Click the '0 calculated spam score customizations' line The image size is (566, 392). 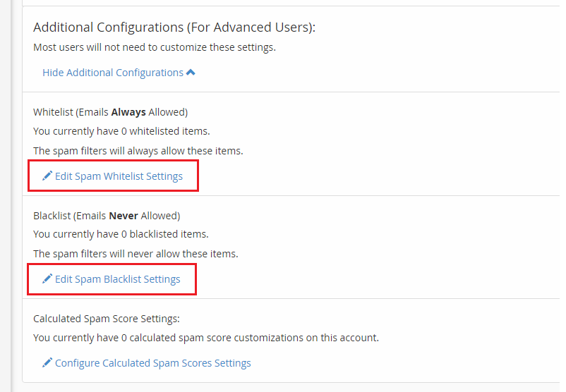(206, 338)
